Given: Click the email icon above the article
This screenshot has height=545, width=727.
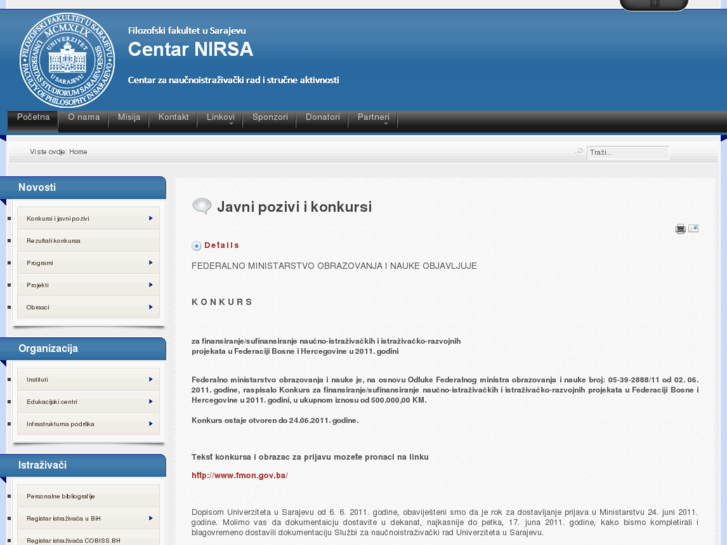Looking at the screenshot, I should [693, 229].
